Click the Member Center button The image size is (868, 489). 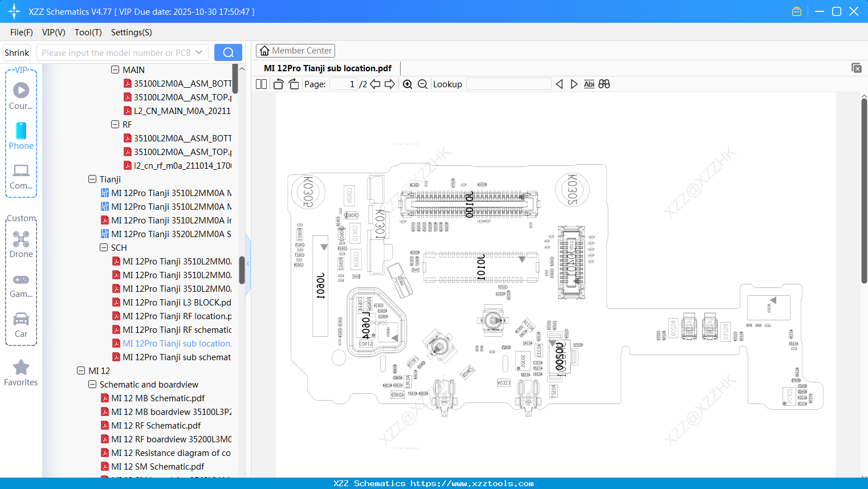coord(295,50)
